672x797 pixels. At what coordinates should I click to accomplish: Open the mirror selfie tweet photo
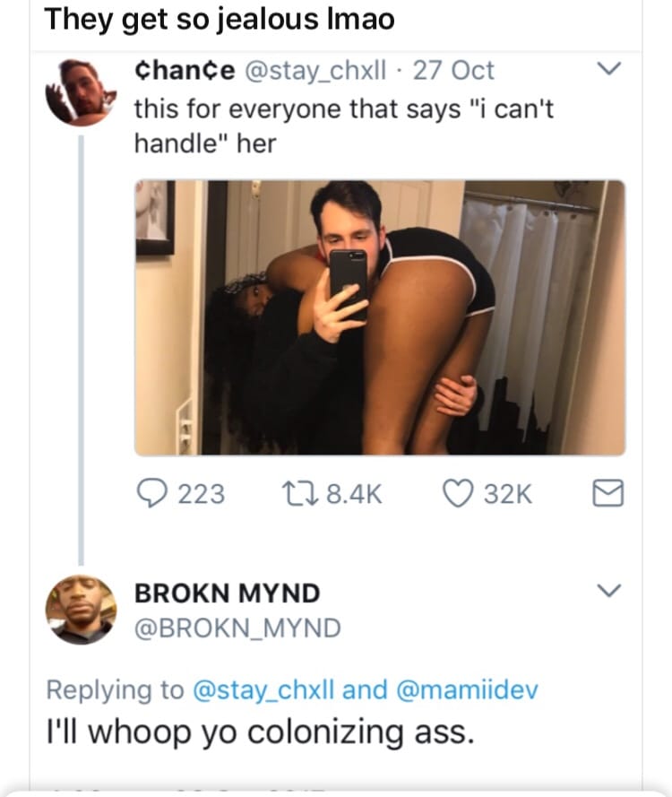pos(380,317)
